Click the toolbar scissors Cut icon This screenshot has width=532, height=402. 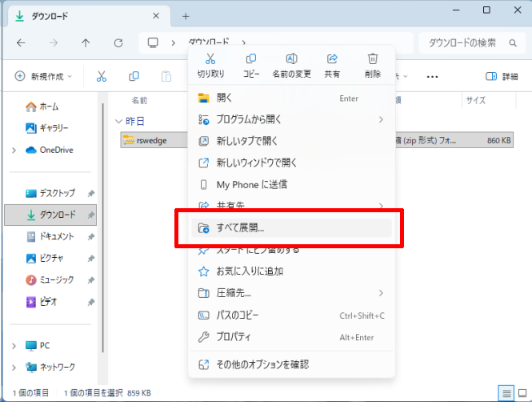(102, 77)
